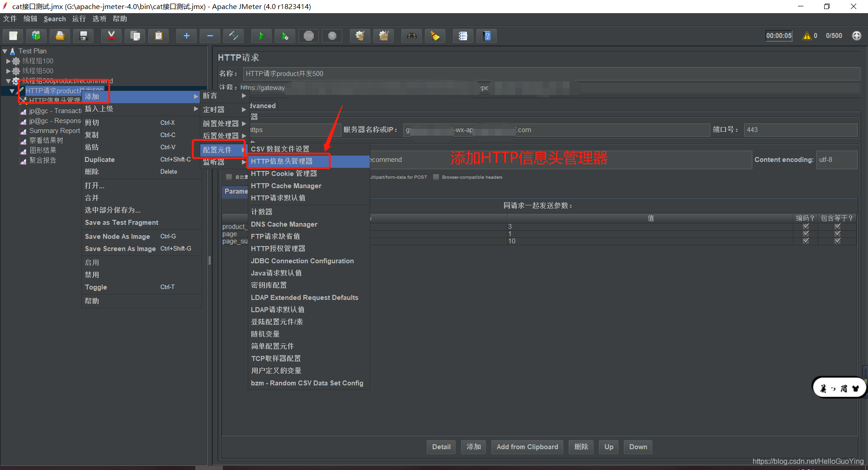Click the Toggle enable/disable toolbar icon

coord(233,36)
